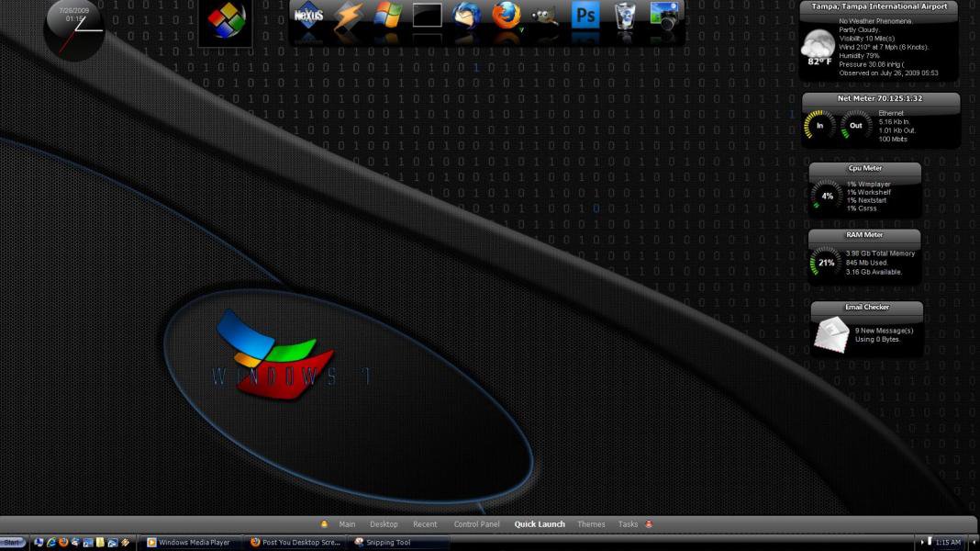Open the Tasks shelf tab
This screenshot has width=980, height=551.
(629, 524)
